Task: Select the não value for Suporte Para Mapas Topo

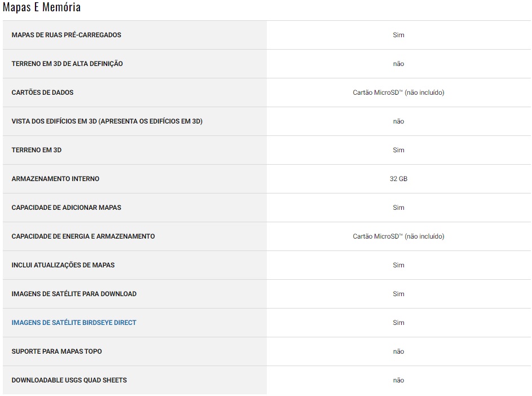Action: click(x=398, y=351)
